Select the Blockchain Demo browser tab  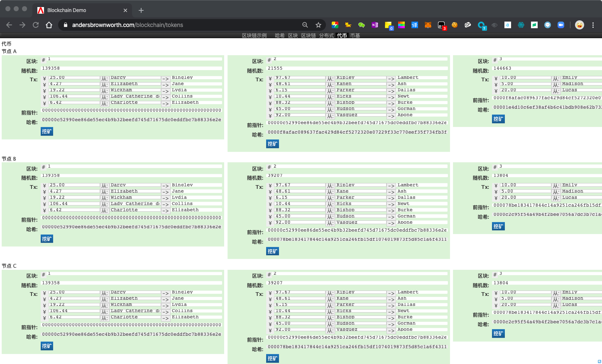82,10
